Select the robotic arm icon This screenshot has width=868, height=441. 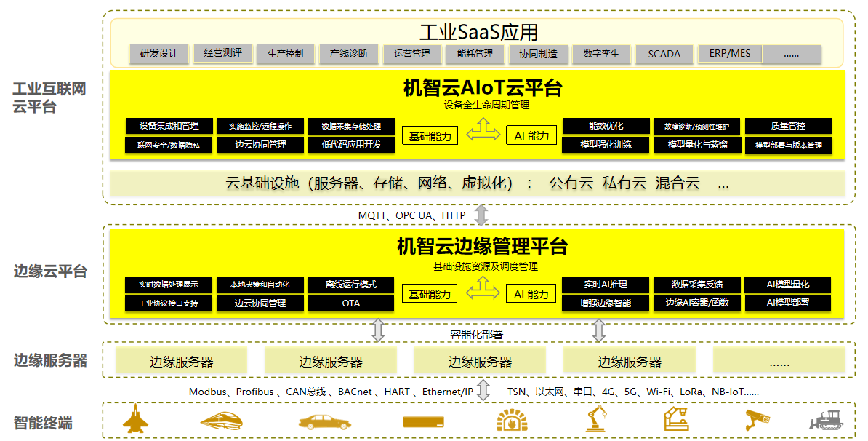pyautogui.click(x=597, y=418)
